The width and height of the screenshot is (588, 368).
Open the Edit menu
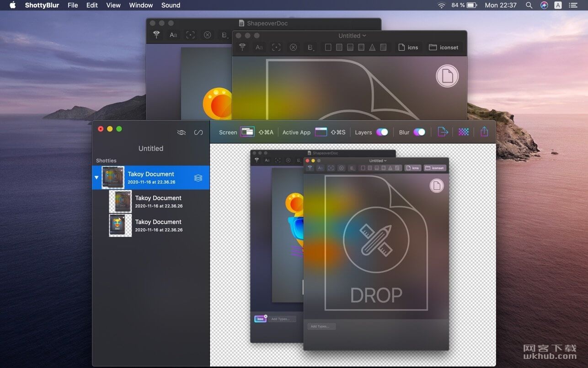coord(92,5)
